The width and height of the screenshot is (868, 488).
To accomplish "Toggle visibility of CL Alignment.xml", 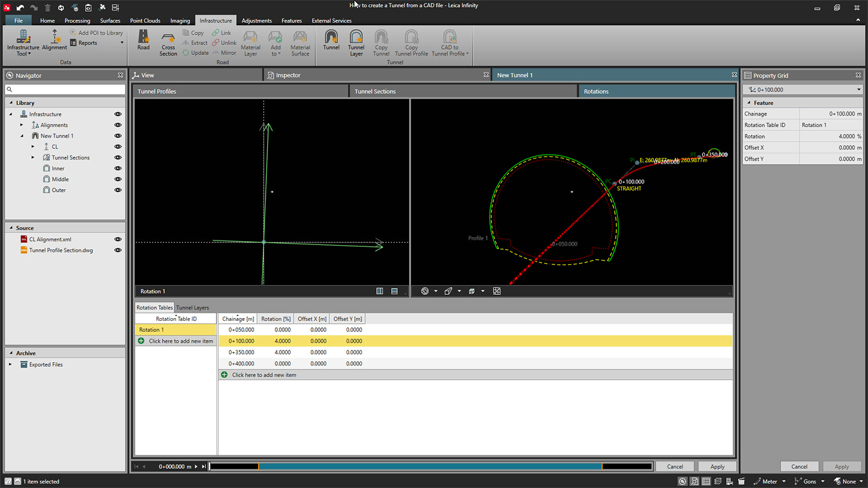I will pos(118,239).
